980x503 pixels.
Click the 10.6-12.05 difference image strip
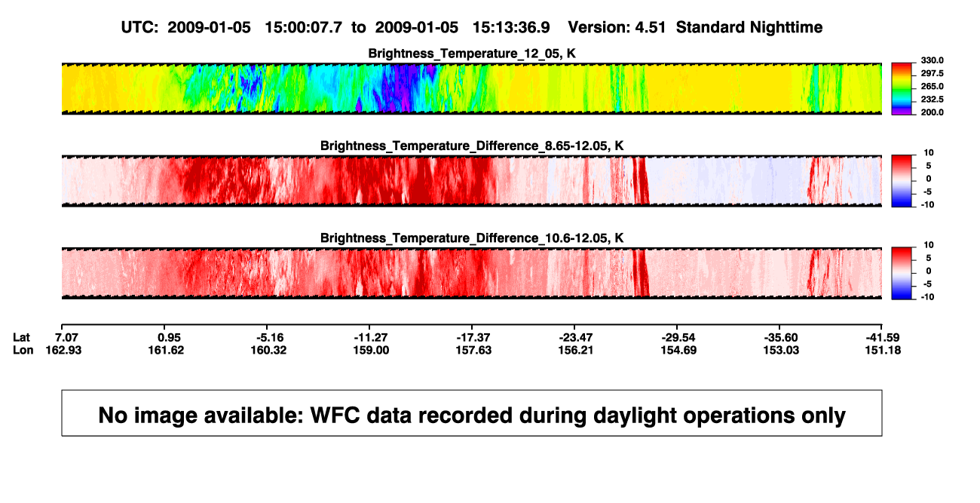pyautogui.click(x=471, y=273)
